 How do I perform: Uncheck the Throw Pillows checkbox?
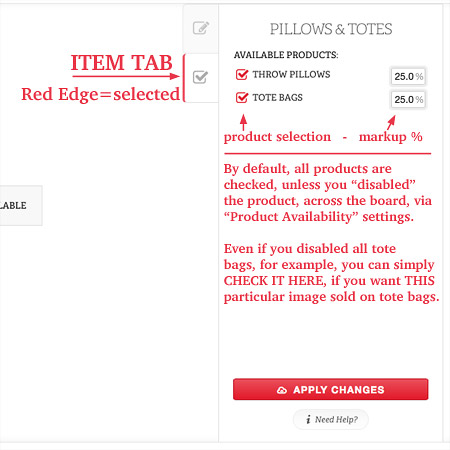click(x=242, y=75)
